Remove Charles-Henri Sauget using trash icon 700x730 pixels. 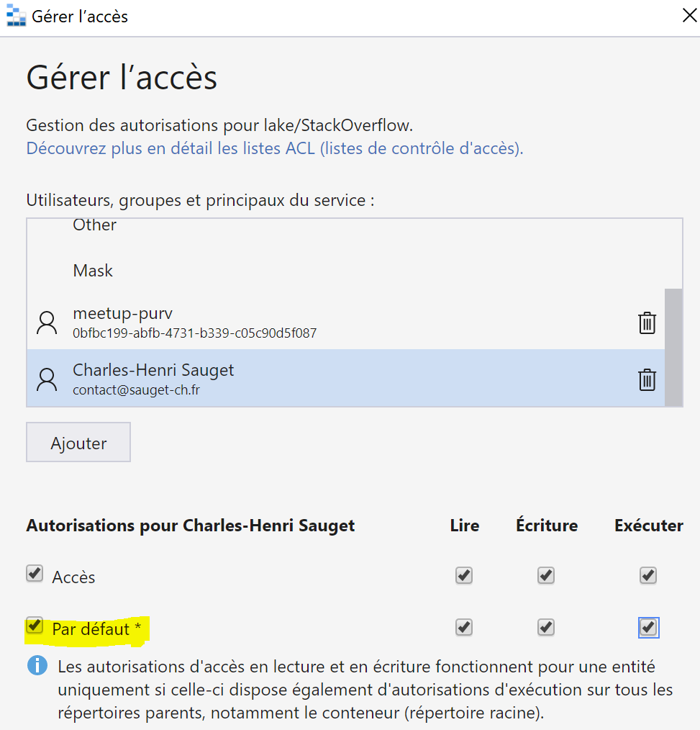(x=647, y=379)
